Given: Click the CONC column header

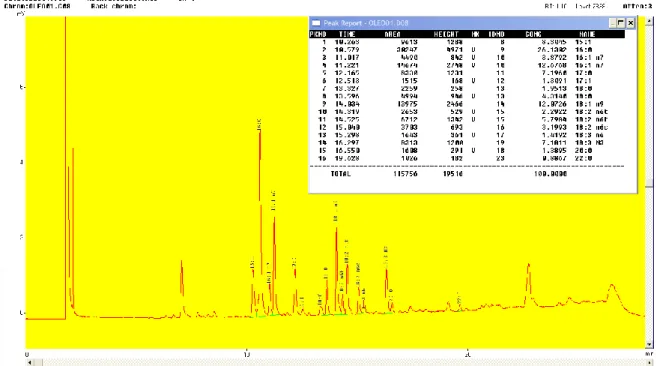Looking at the screenshot, I should pyautogui.click(x=533, y=34).
